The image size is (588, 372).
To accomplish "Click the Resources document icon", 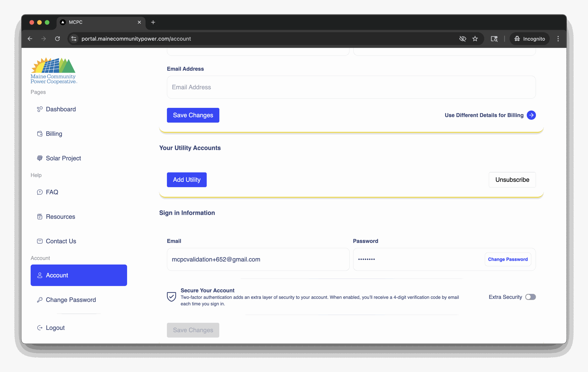I will pyautogui.click(x=40, y=217).
